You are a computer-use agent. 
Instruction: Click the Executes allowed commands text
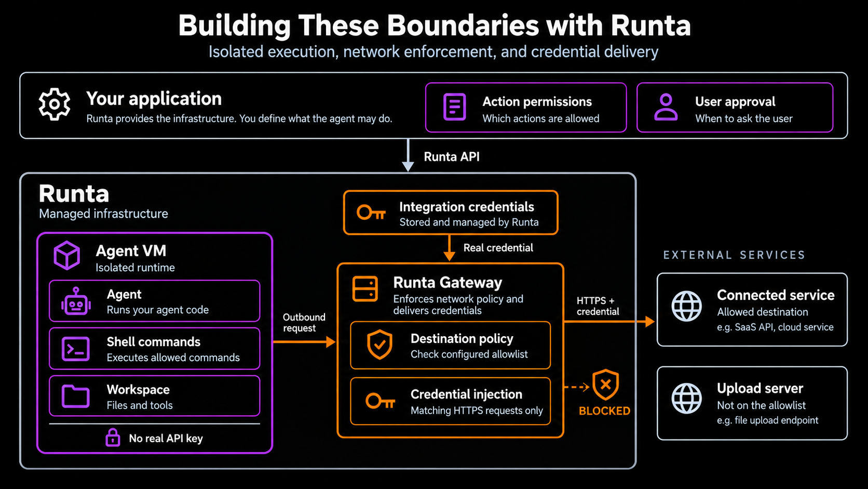point(173,358)
